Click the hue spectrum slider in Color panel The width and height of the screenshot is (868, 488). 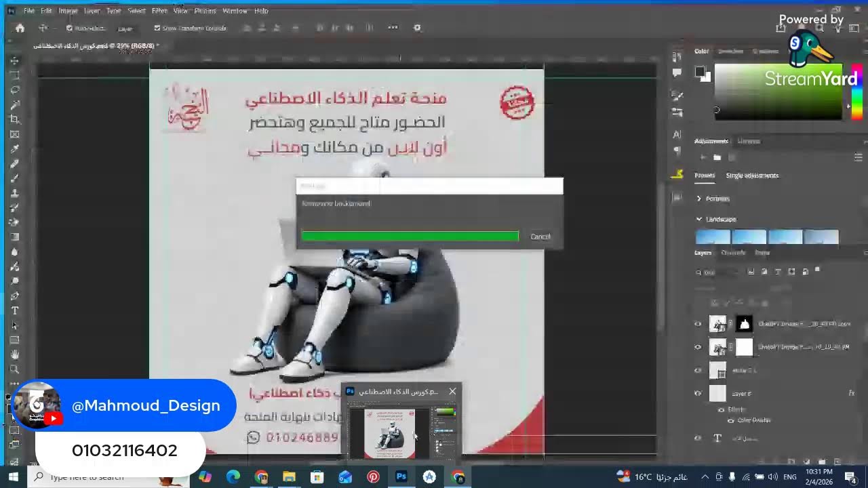click(x=857, y=92)
